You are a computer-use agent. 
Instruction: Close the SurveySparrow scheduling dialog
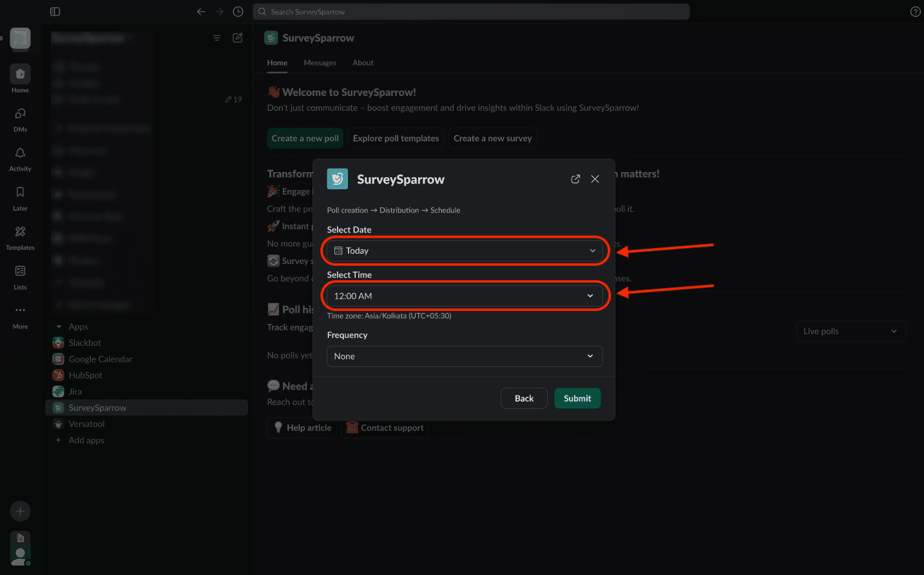click(x=595, y=179)
